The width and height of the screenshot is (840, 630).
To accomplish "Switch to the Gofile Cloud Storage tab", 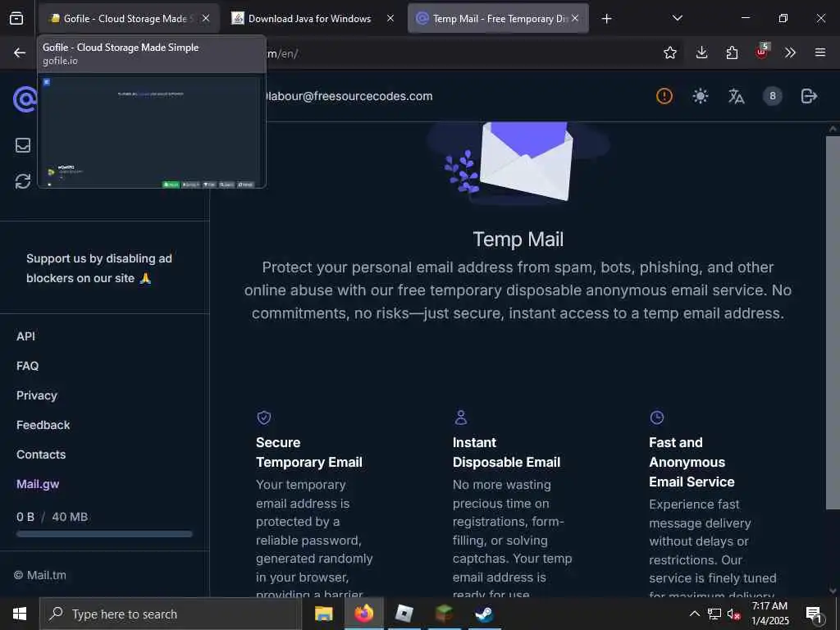I will coord(129,18).
